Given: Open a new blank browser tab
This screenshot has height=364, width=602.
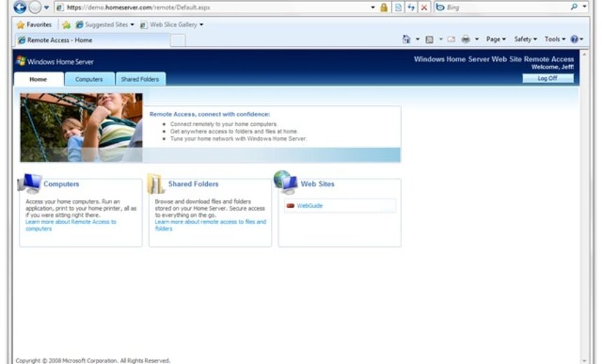Looking at the screenshot, I should pos(178,41).
